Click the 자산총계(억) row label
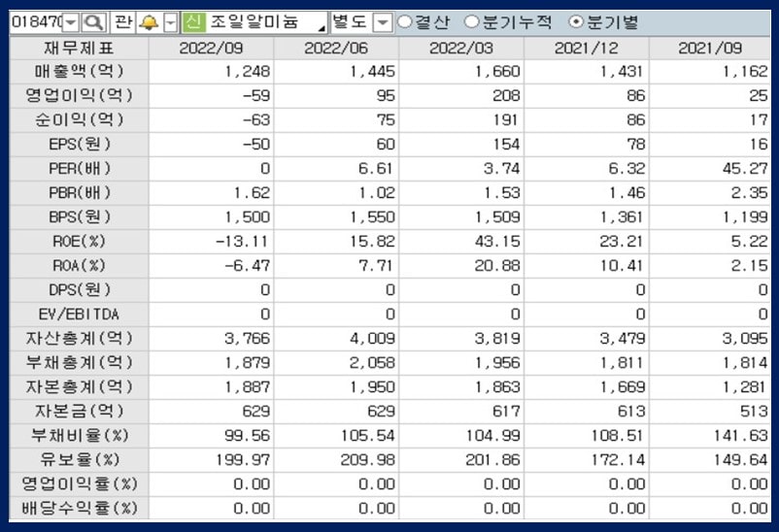This screenshot has width=779, height=532. (79, 339)
